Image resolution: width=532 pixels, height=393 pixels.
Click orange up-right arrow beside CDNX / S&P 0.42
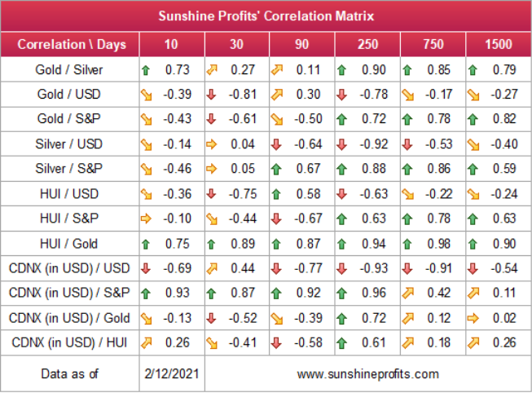click(x=407, y=294)
